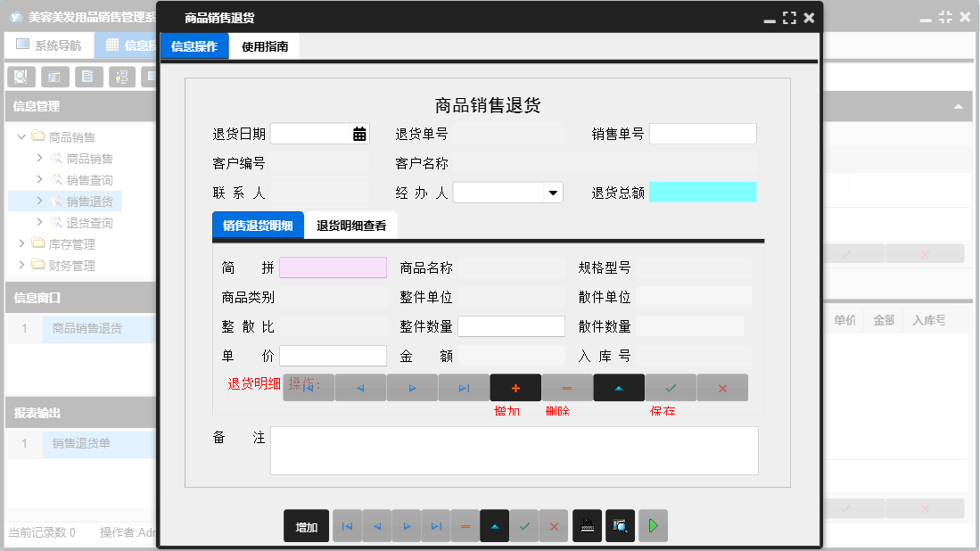This screenshot has width=980, height=551.
Task: Click the blue up-arrow icon beside 删除
Action: pyautogui.click(x=618, y=387)
